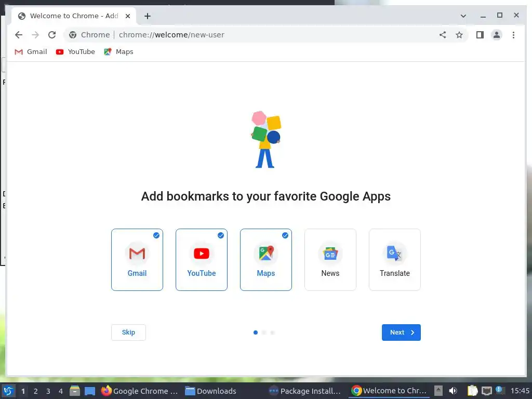The height and width of the screenshot is (399, 532).
Task: Switch to the Package Installer window
Action: point(304,391)
